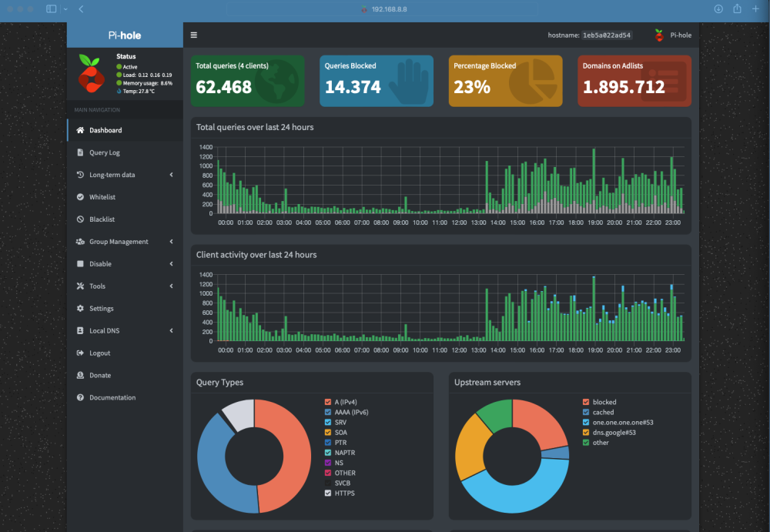Click the Whitelist check-circle icon

tap(80, 197)
